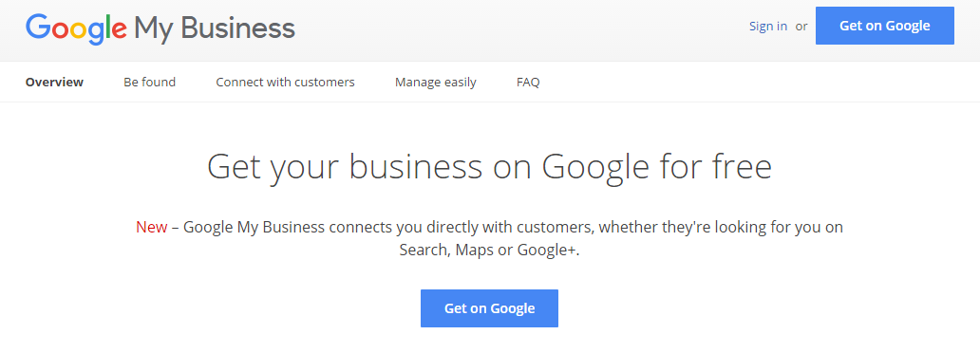This screenshot has width=980, height=353.
Task: Click the Search, Maps or Google+ text line
Action: pyautogui.click(x=489, y=251)
